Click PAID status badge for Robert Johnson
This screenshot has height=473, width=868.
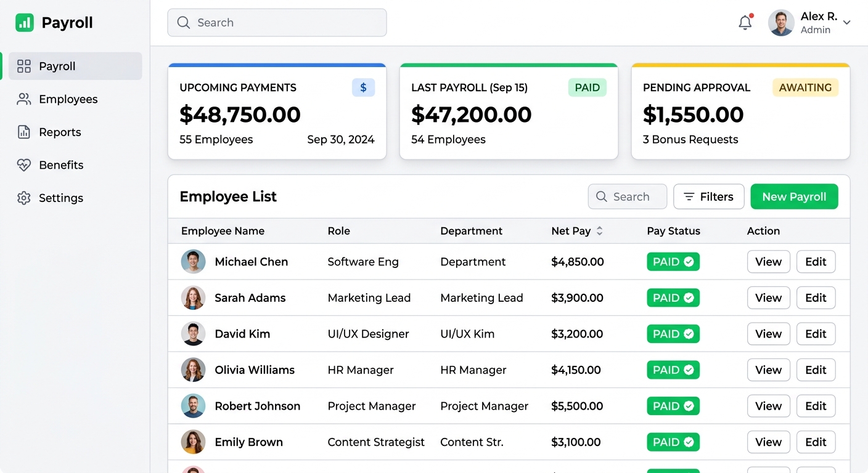click(673, 406)
